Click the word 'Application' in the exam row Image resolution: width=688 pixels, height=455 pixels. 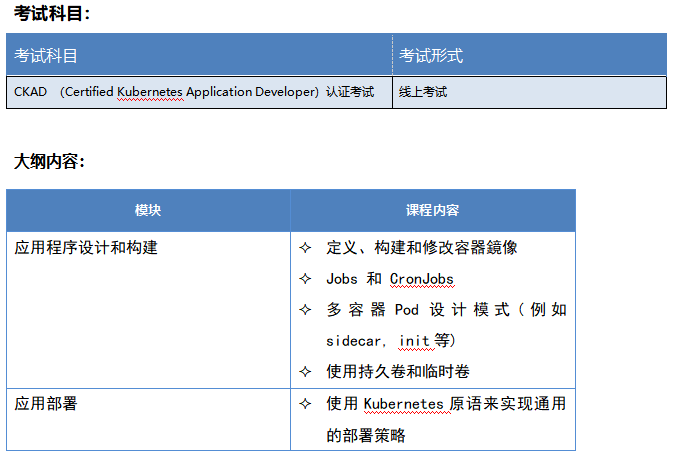pos(219,92)
